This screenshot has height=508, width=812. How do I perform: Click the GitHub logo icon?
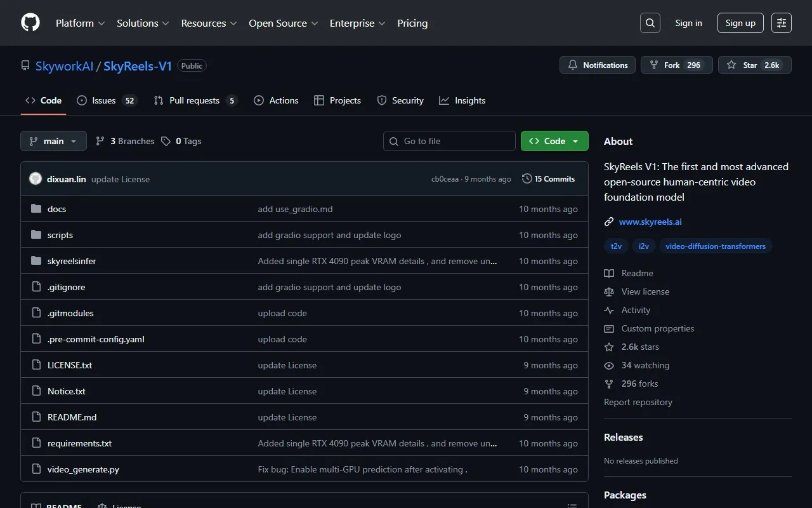click(x=30, y=23)
